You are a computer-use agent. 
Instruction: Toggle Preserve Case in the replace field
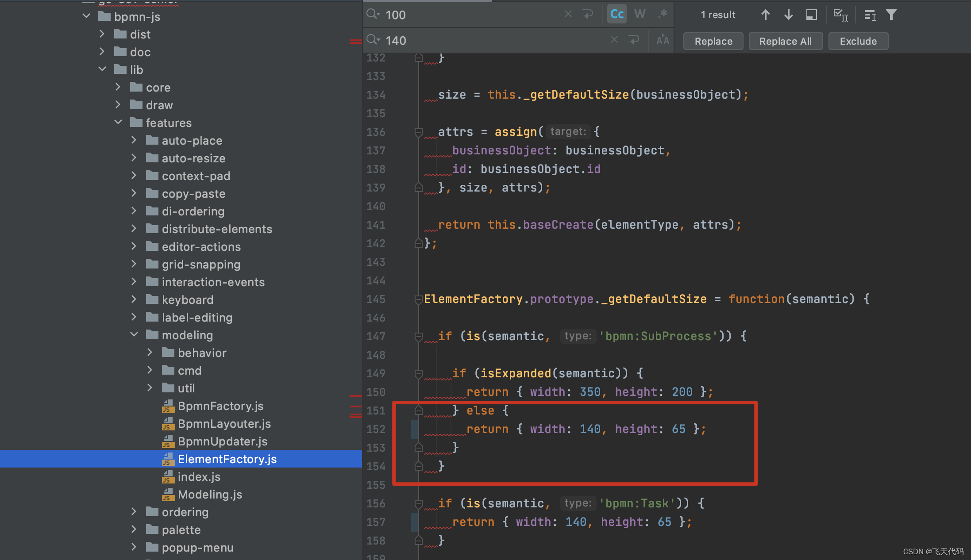coord(663,40)
